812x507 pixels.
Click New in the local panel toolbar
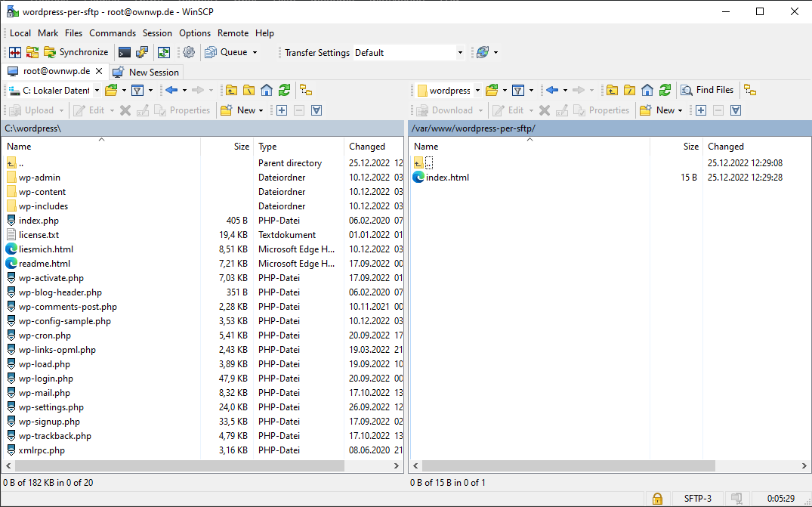242,110
